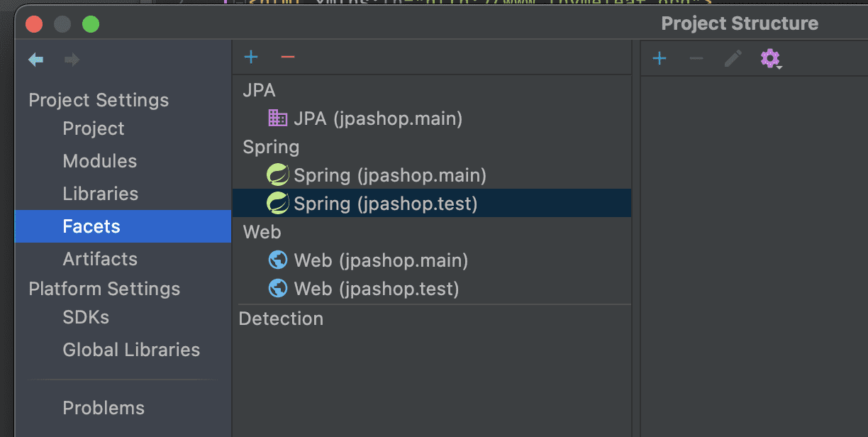Select Spring (jpashop.test) facet
The width and height of the screenshot is (868, 437).
point(432,204)
